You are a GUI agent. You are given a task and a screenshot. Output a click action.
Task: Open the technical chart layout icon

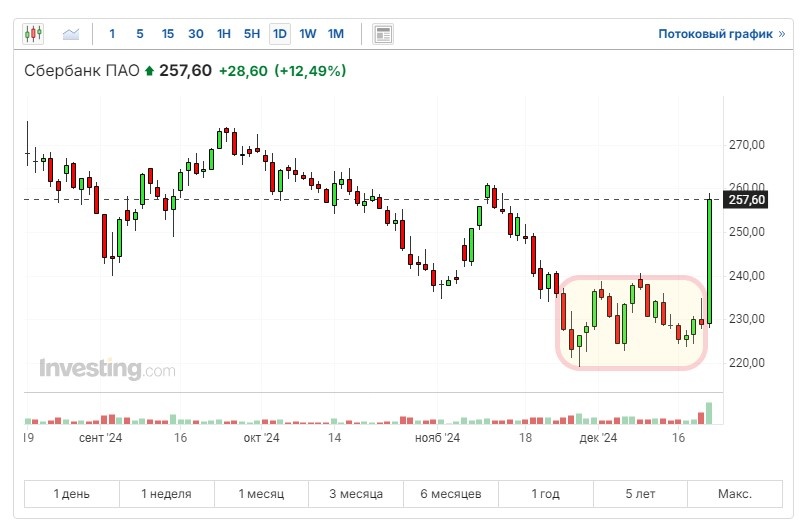coord(383,34)
